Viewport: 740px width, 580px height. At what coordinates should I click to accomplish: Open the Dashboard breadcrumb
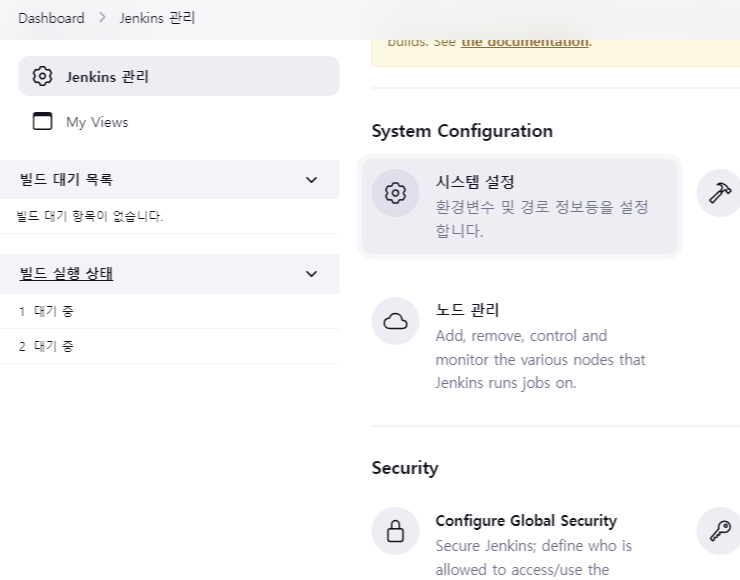point(51,18)
